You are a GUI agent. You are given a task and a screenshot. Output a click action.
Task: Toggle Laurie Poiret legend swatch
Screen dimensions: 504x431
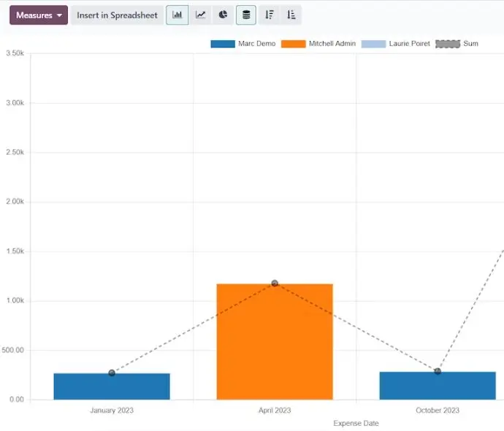pos(373,44)
